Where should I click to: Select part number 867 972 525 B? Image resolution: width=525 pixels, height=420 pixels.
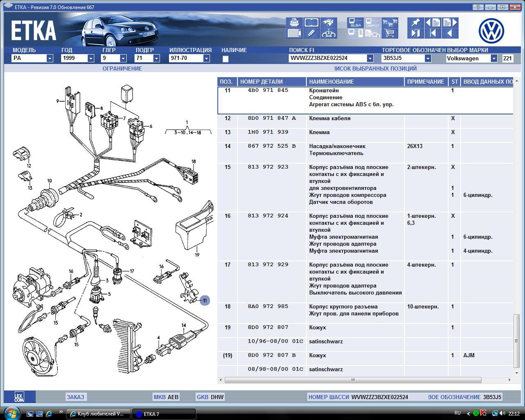pos(272,146)
